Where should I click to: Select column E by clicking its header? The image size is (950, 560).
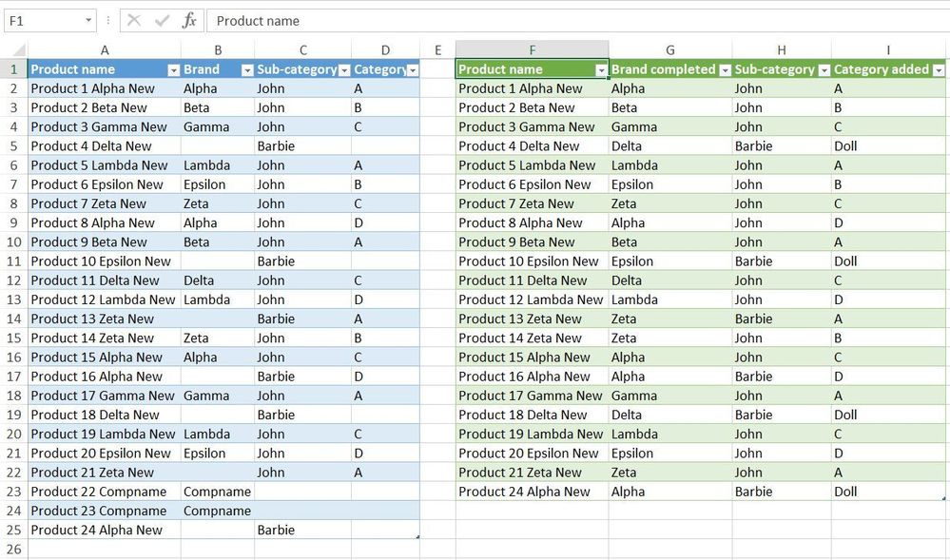[x=437, y=49]
